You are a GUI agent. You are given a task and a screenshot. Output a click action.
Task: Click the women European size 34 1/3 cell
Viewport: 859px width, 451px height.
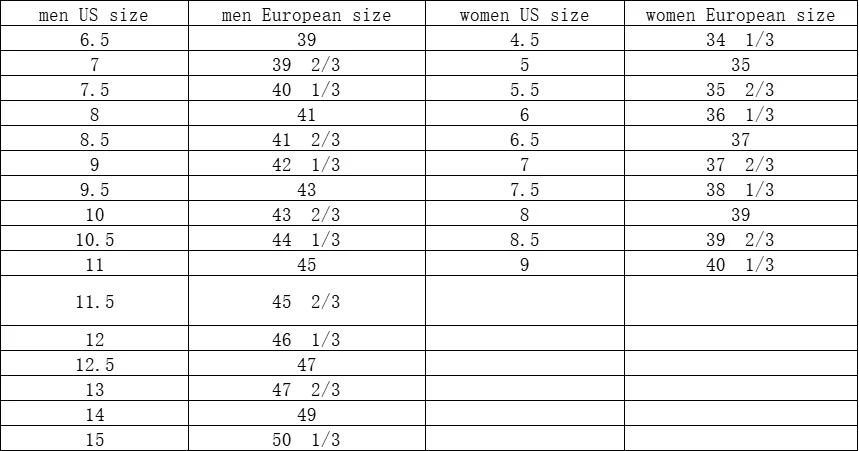pos(740,40)
